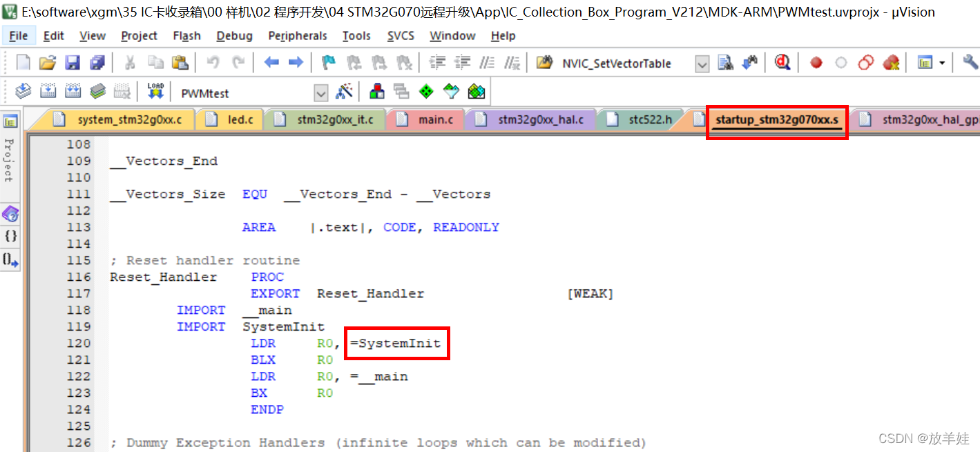Insert breakpoint with solid red dot
The height and width of the screenshot is (452, 980).
point(816,63)
